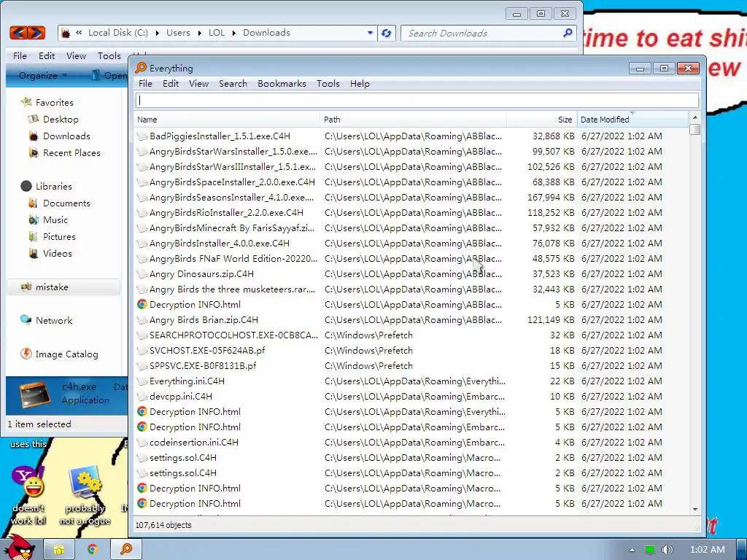747x560 pixels.
Task: Select Everything.ini.C4H result
Action: click(x=411, y=381)
